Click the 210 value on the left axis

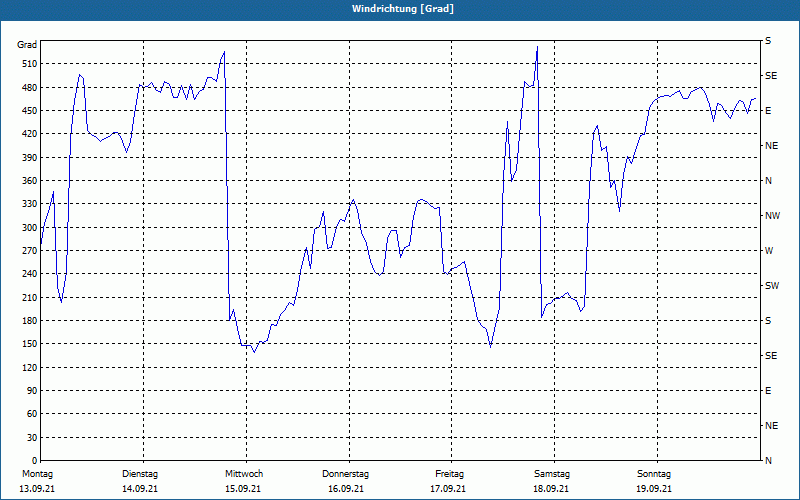coord(30,297)
